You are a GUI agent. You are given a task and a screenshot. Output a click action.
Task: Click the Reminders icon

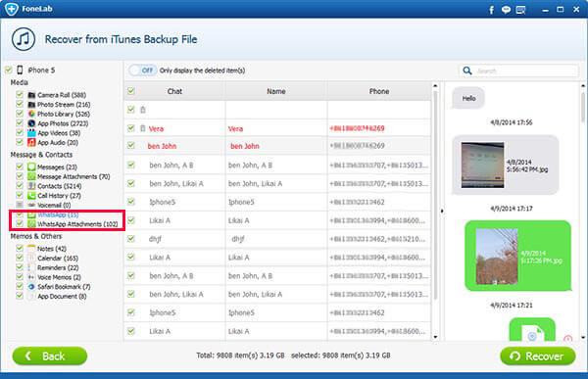(x=31, y=267)
